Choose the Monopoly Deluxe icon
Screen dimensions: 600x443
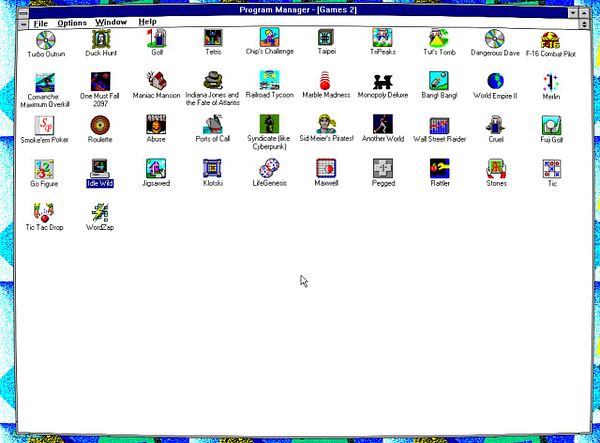click(x=383, y=81)
